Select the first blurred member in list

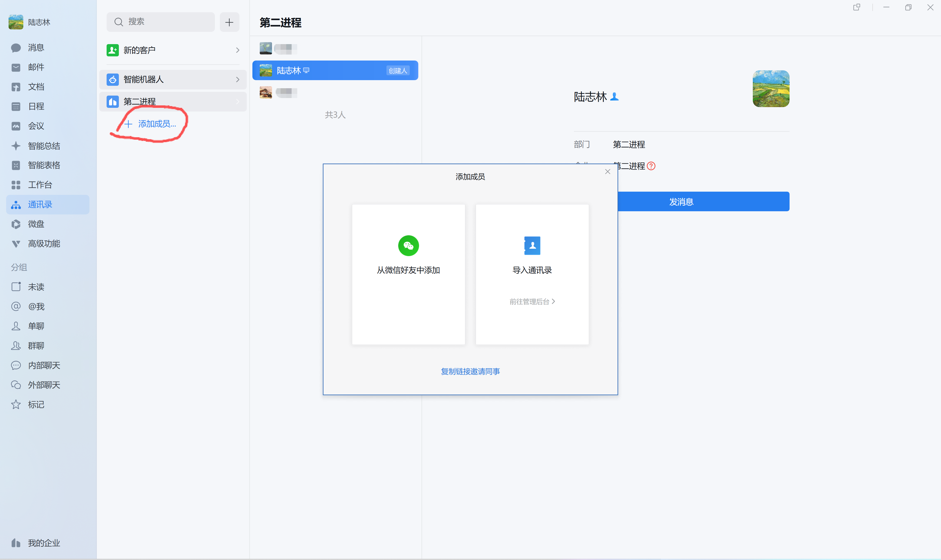click(x=335, y=49)
